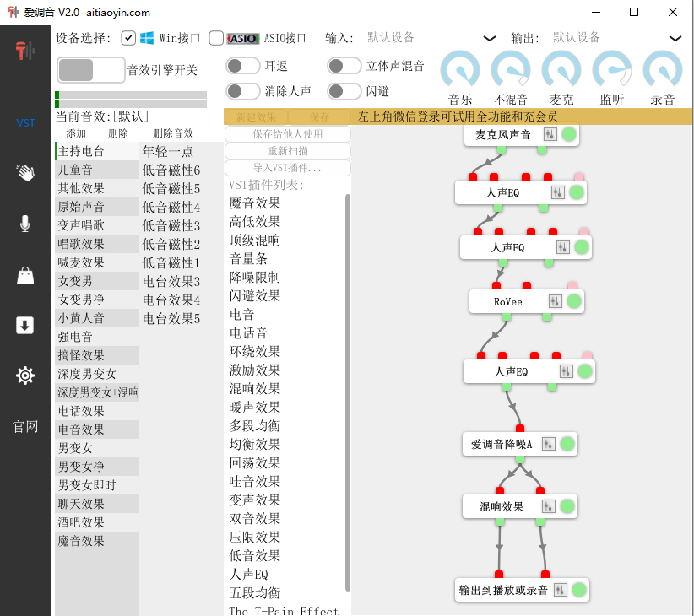Click the 爱调音降噪A node label
Image resolution: width=694 pixels, height=616 pixels.
coord(502,444)
